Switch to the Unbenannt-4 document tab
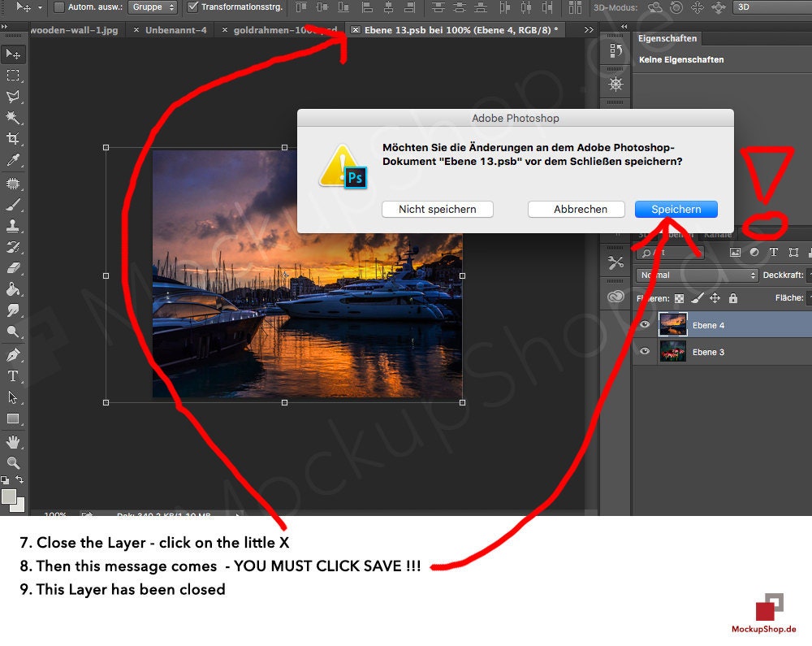812x646 pixels. [175, 30]
